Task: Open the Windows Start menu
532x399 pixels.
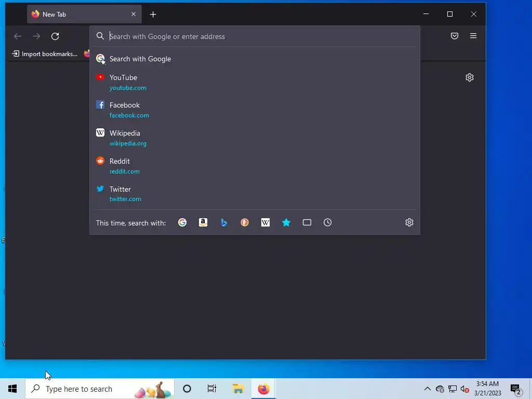Action: click(x=12, y=389)
